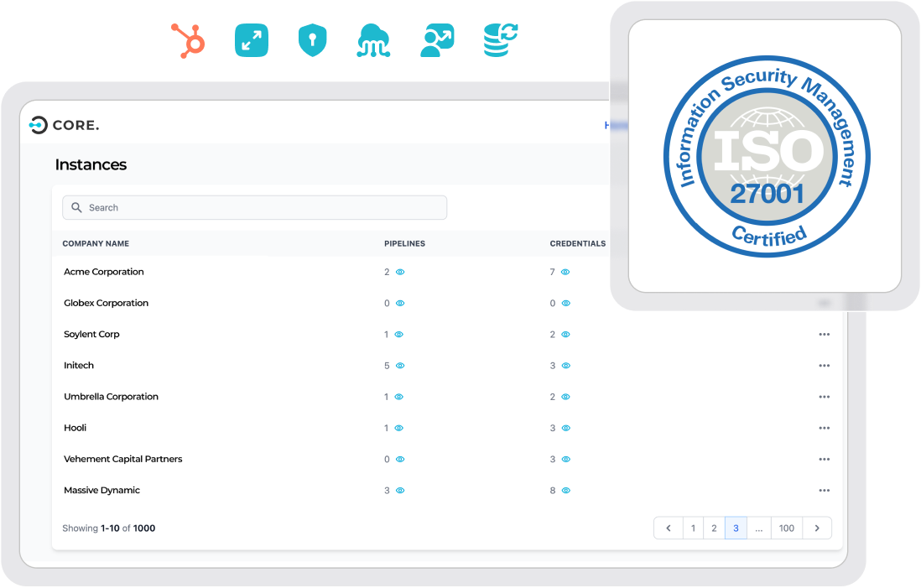This screenshot has height=588, width=921.
Task: View Initech pipelines eye icon
Action: [401, 366]
